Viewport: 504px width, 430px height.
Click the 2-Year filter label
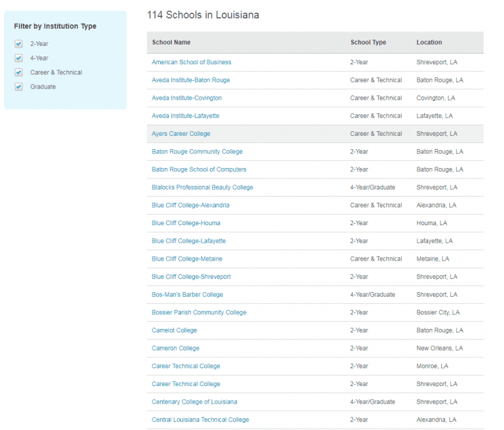(39, 44)
